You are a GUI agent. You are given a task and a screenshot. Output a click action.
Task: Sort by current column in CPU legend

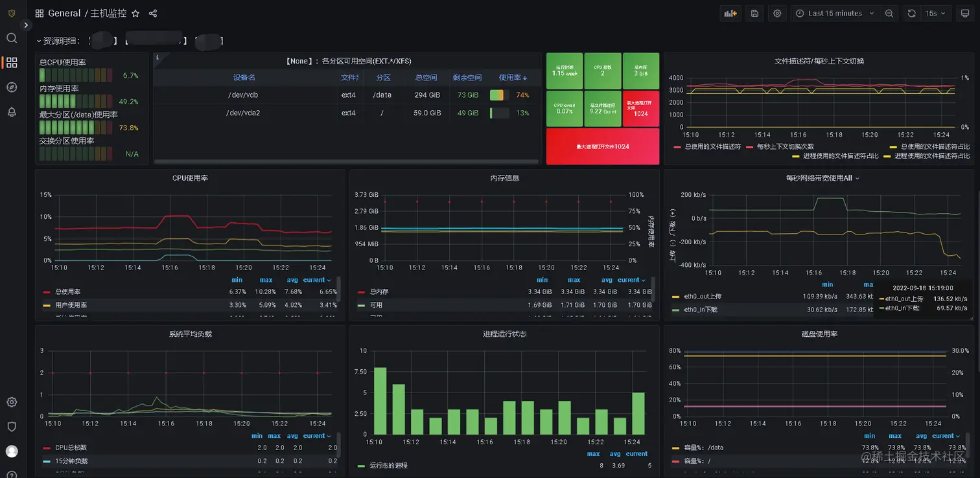(318, 280)
